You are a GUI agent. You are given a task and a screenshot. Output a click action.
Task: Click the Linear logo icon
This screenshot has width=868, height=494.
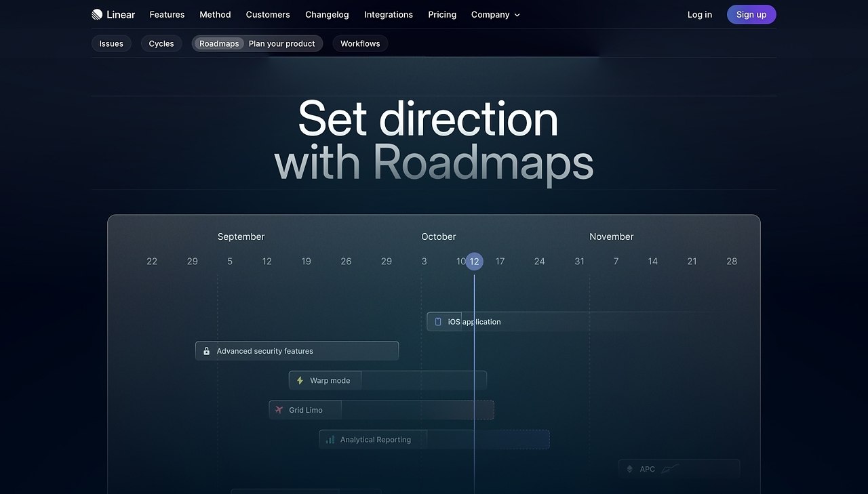point(97,14)
